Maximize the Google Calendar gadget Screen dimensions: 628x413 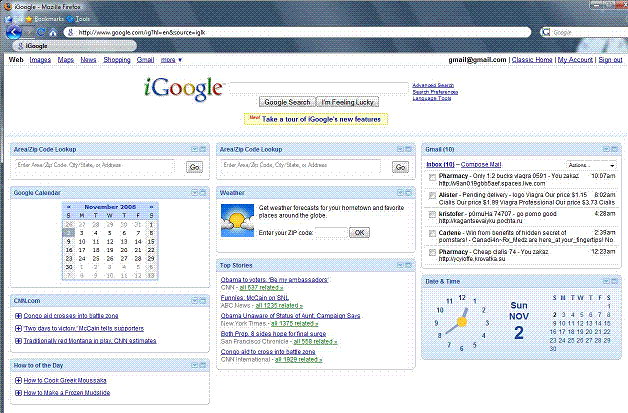point(203,193)
